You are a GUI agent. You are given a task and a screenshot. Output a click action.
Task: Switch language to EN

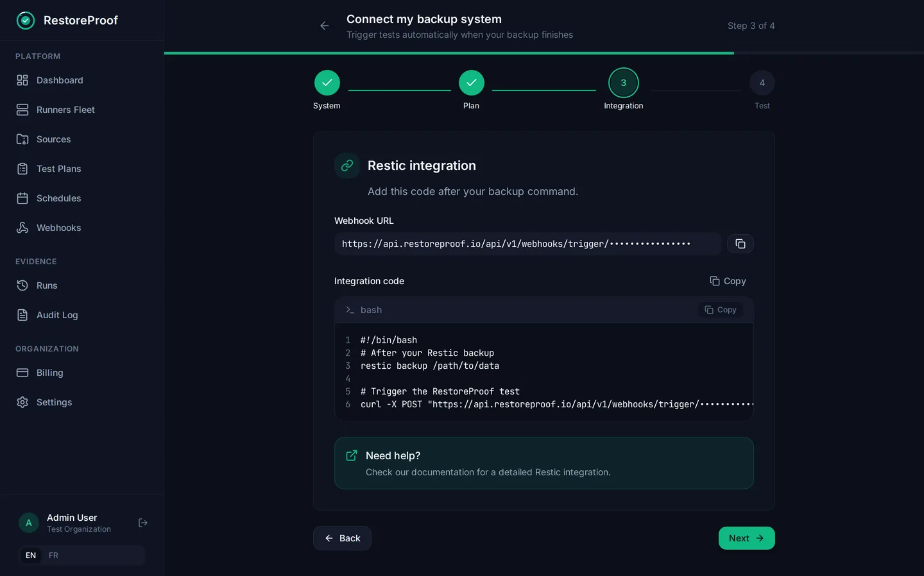coord(31,555)
